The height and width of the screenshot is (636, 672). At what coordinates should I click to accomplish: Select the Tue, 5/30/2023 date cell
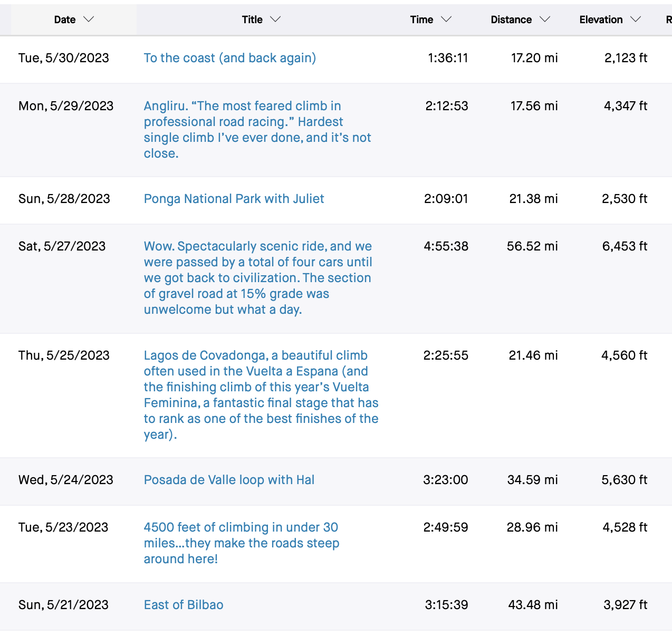click(64, 58)
